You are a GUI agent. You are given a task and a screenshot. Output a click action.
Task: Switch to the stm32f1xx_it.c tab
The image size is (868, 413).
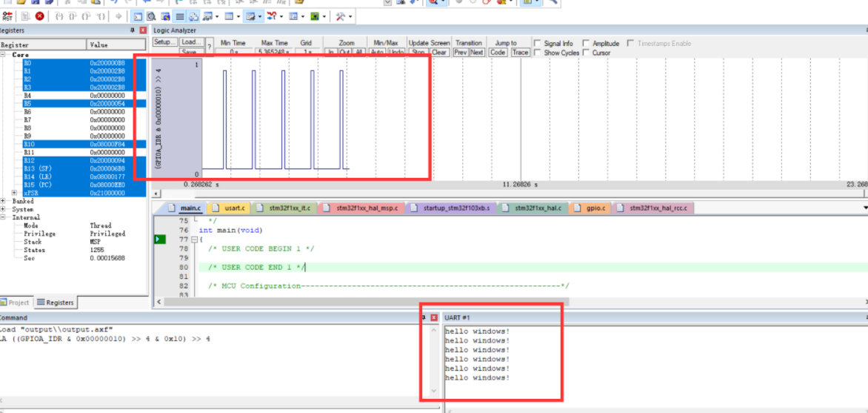284,208
